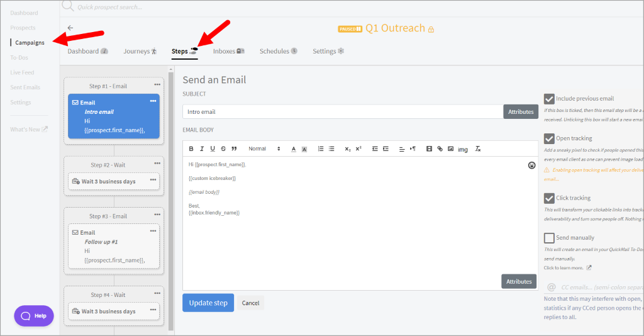Insert a bulleted list

(331, 148)
